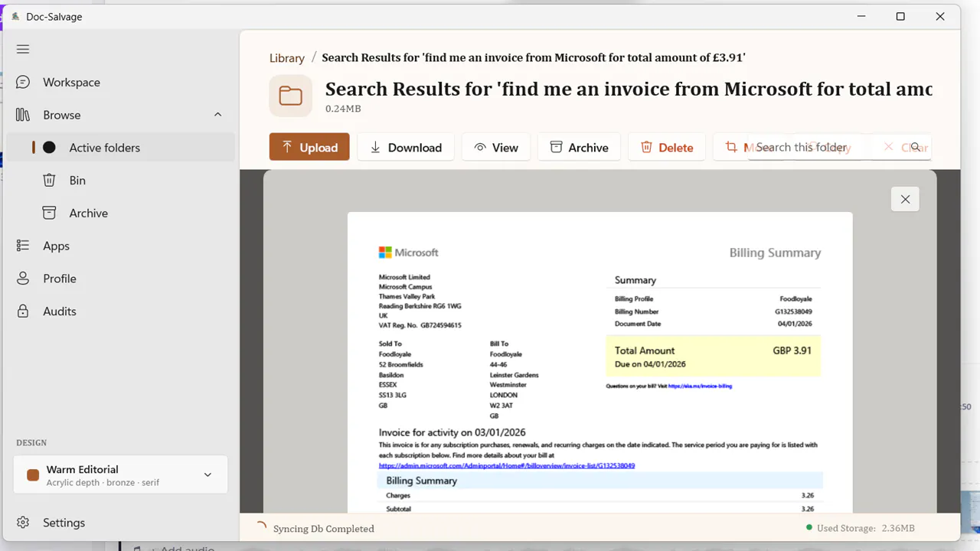Viewport: 980px width, 551px height.
Task: Open the Warm Editorial design dropdown
Action: 120,475
